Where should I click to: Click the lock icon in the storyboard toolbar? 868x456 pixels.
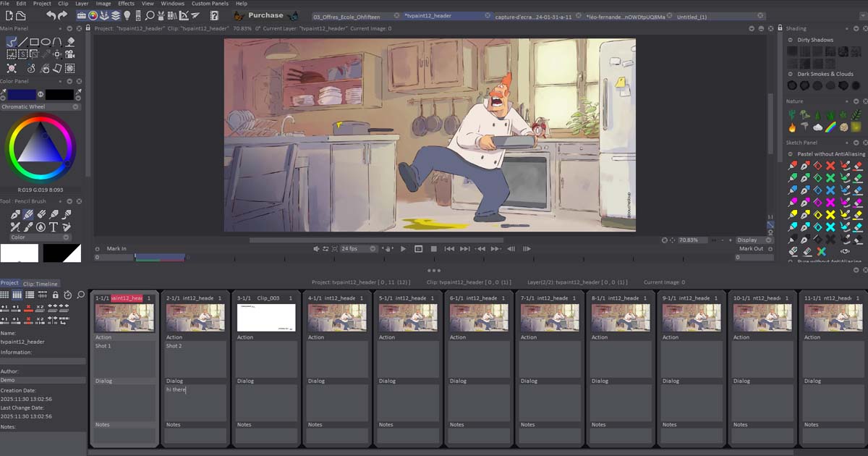[x=56, y=295]
